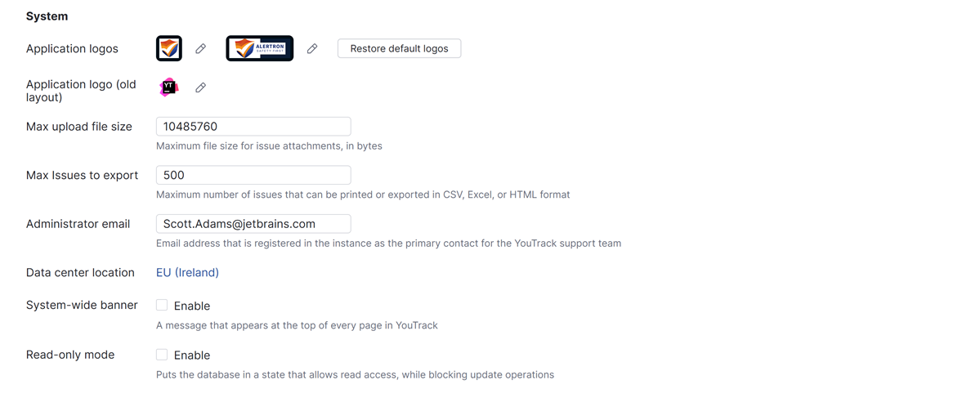Click the Max upload file size label
The height and width of the screenshot is (398, 980).
point(79,126)
